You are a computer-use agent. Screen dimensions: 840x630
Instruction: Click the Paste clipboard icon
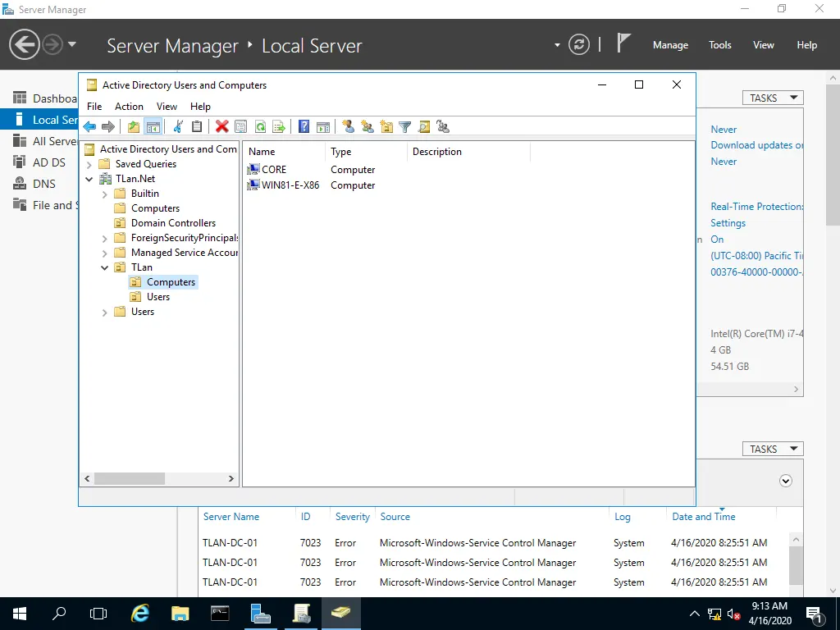tap(197, 127)
